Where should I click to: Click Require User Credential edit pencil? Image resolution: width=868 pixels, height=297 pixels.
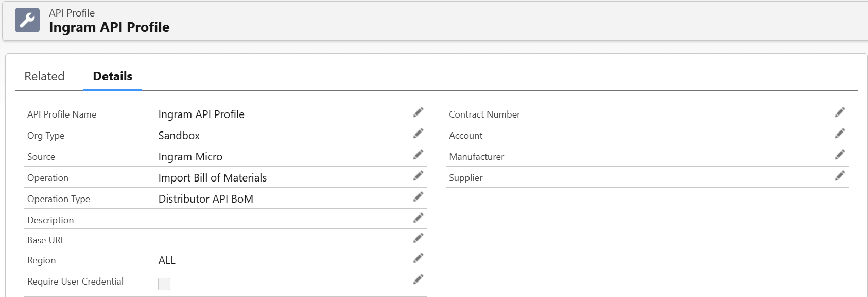coord(418,279)
